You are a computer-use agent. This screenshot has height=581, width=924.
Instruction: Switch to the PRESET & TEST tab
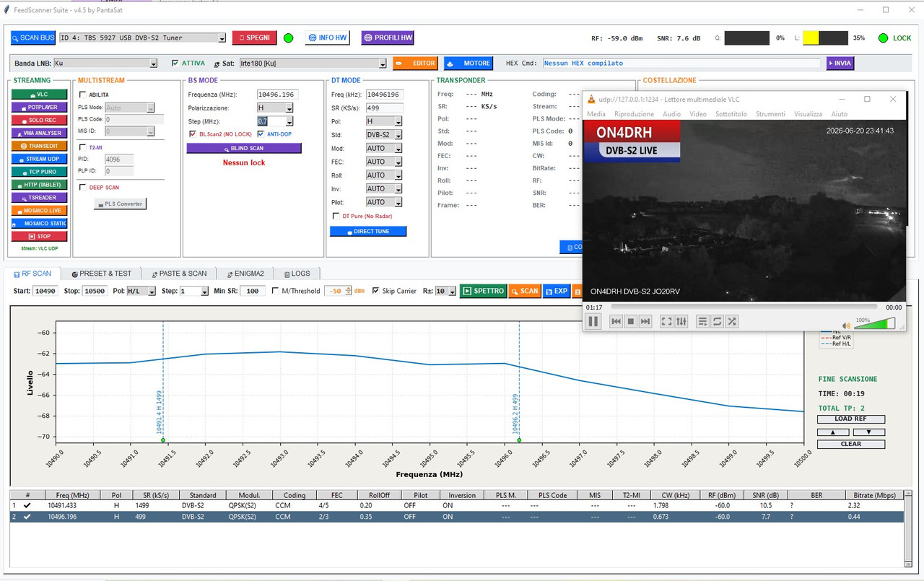click(102, 274)
